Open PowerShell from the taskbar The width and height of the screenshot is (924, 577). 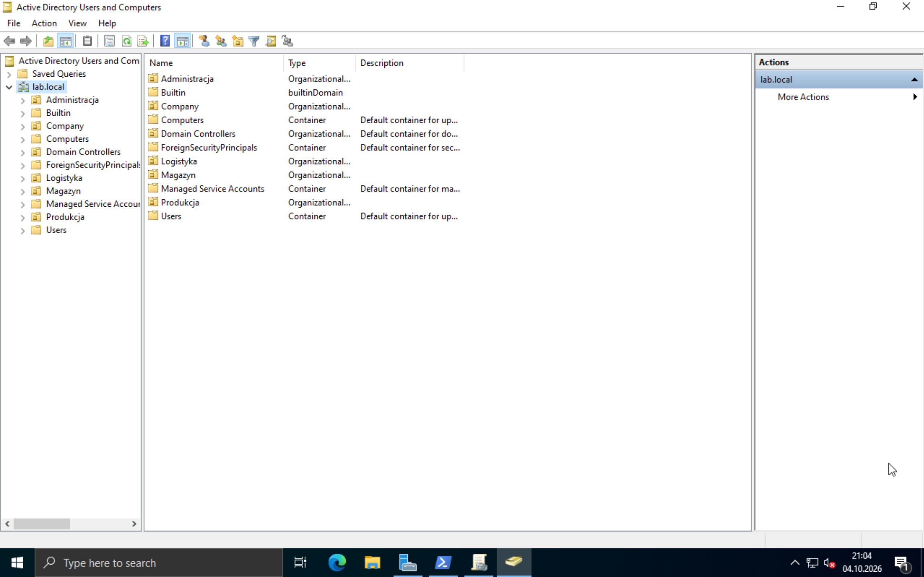click(x=443, y=563)
